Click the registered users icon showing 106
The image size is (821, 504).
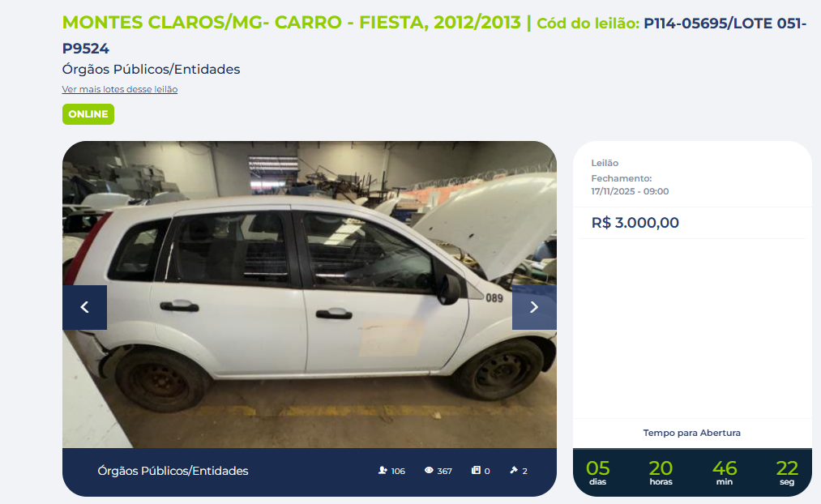(383, 471)
